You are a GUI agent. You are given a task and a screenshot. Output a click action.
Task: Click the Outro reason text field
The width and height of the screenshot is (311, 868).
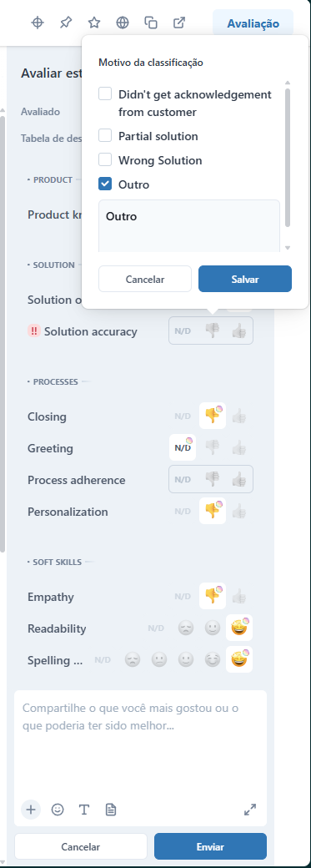189,226
